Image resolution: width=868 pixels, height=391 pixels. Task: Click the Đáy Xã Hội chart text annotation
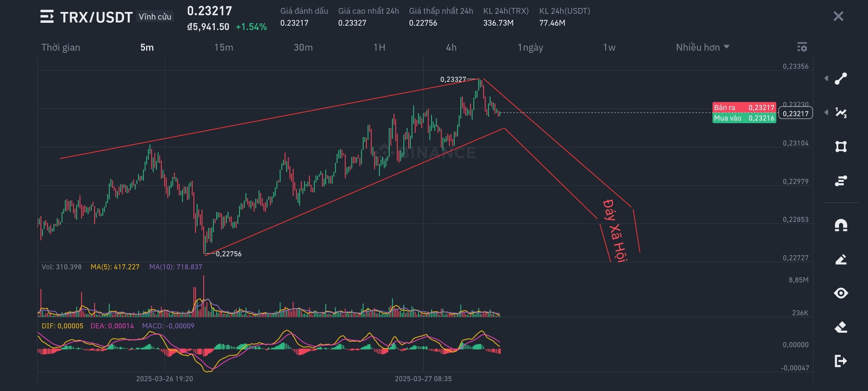(615, 230)
